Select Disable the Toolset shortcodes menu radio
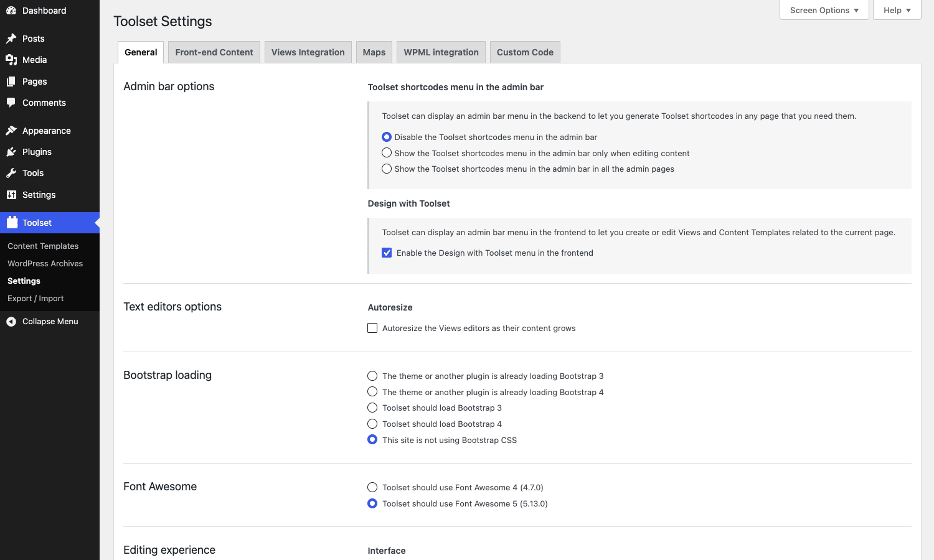The image size is (934, 560). [x=387, y=137]
